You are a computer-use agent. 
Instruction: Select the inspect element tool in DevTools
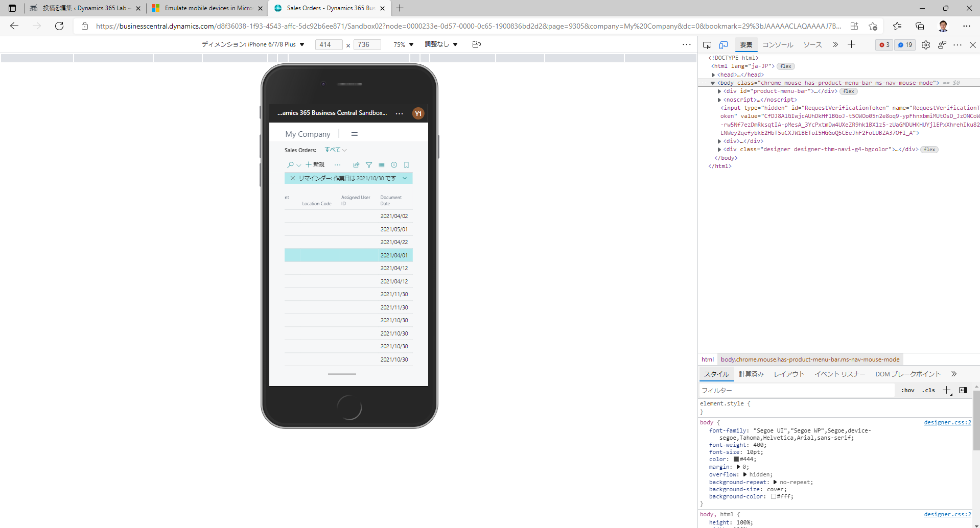[707, 45]
